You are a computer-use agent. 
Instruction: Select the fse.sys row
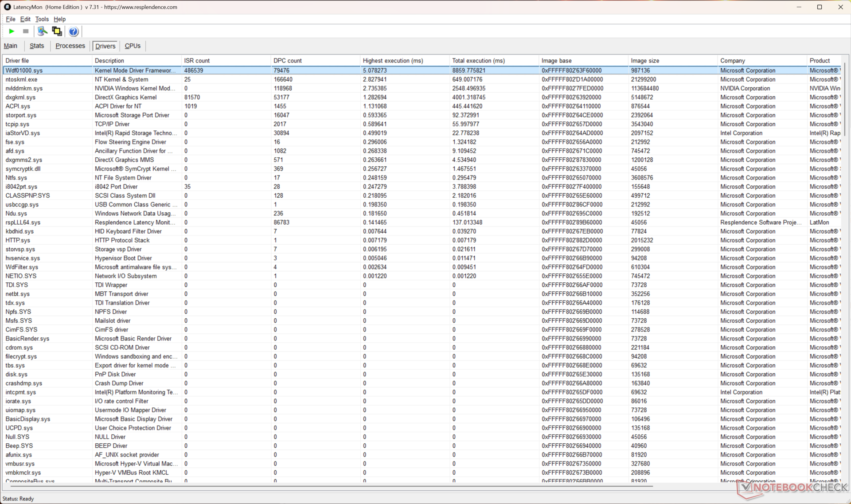pos(422,142)
